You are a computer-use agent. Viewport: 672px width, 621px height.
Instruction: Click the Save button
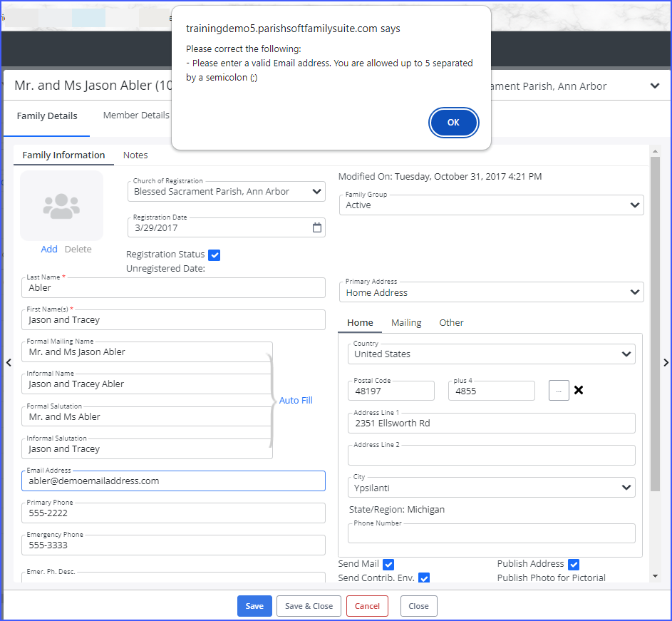click(x=254, y=606)
